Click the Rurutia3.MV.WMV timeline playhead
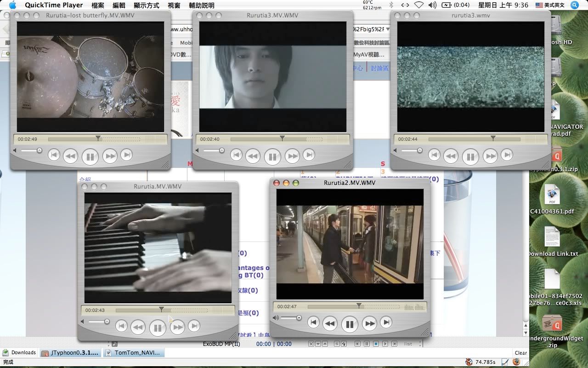Screen dimensions: 588x368 click(282, 138)
